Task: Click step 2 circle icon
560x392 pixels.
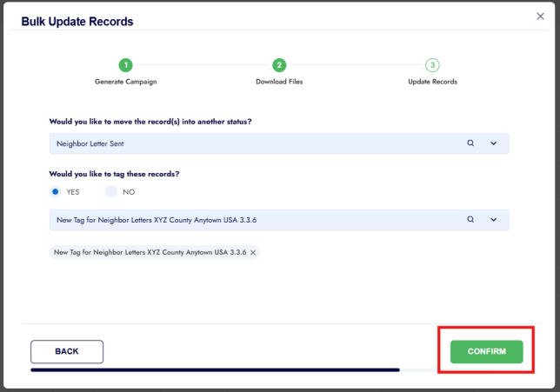Action: click(x=279, y=65)
